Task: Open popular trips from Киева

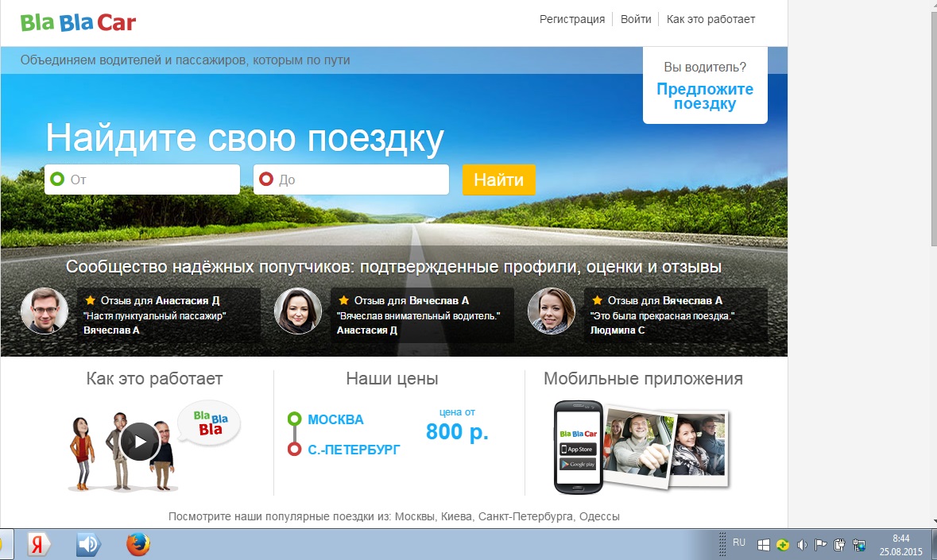Action: coord(456,516)
